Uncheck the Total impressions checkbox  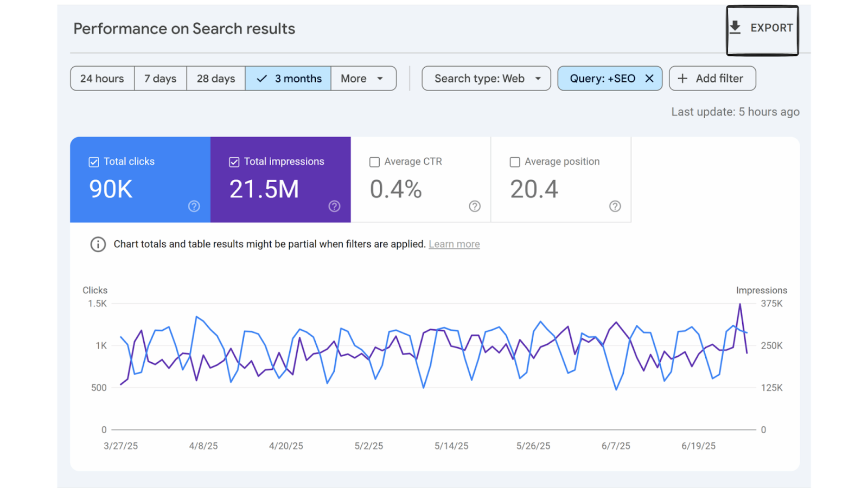click(x=234, y=162)
